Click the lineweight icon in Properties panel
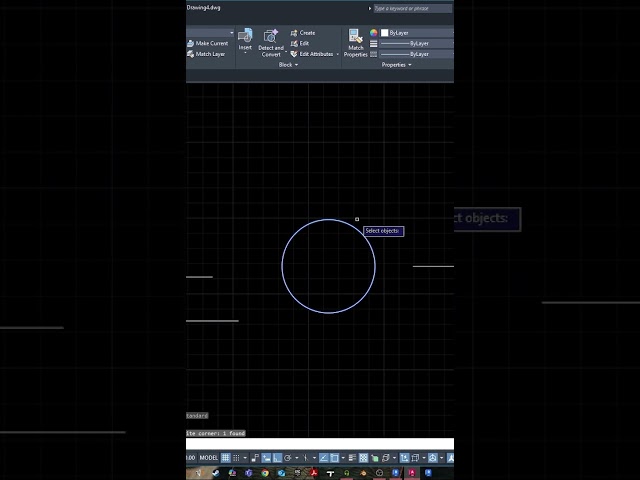The height and width of the screenshot is (480, 640). [373, 43]
